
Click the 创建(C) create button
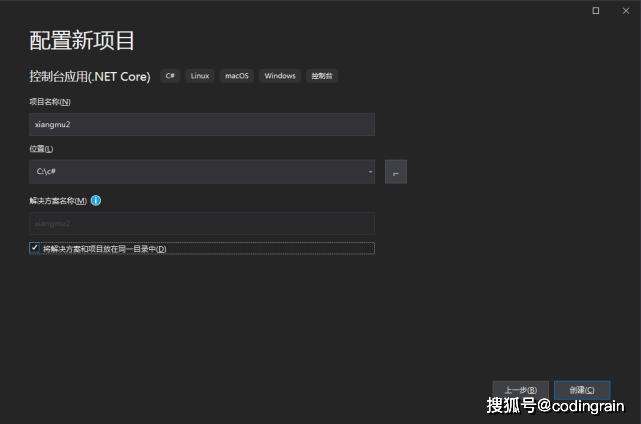point(582,390)
